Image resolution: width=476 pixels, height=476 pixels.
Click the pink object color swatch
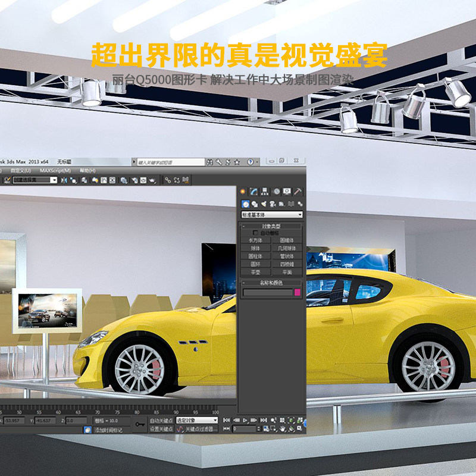coord(297,292)
